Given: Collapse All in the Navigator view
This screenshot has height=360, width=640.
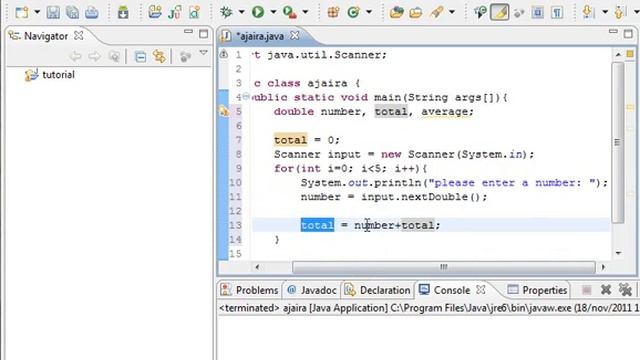Looking at the screenshot, I should [140, 56].
